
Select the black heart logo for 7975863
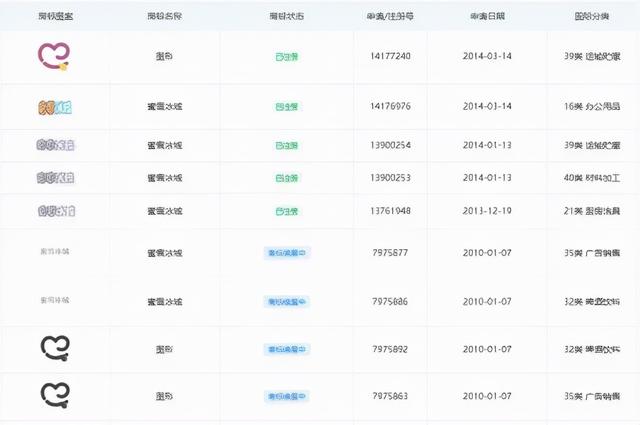(54, 396)
